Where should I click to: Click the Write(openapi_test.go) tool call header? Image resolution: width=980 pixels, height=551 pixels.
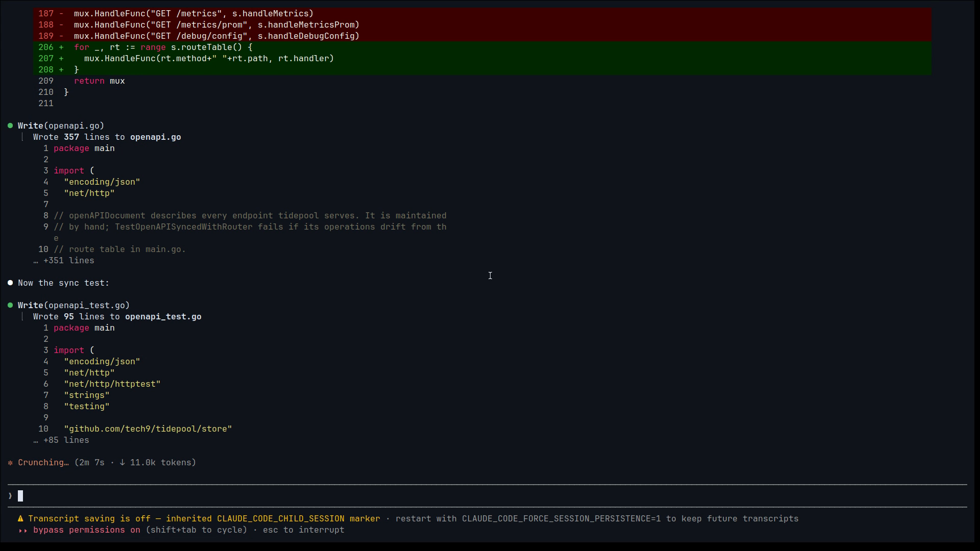click(x=73, y=306)
